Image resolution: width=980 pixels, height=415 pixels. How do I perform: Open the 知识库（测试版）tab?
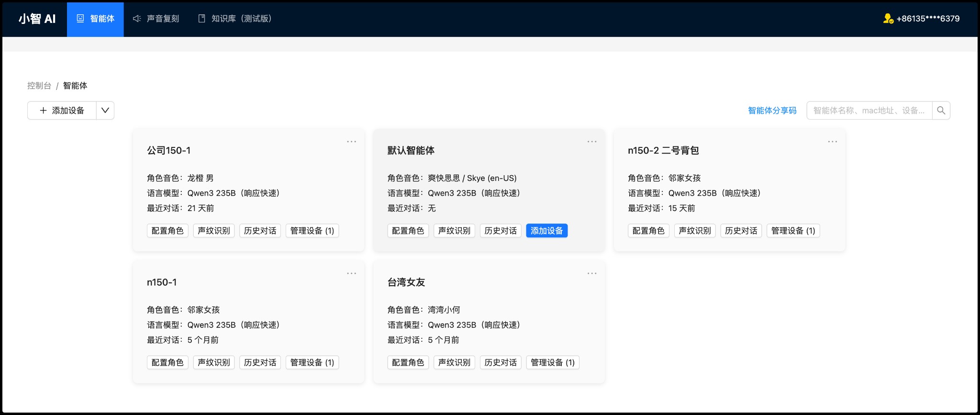(235, 19)
